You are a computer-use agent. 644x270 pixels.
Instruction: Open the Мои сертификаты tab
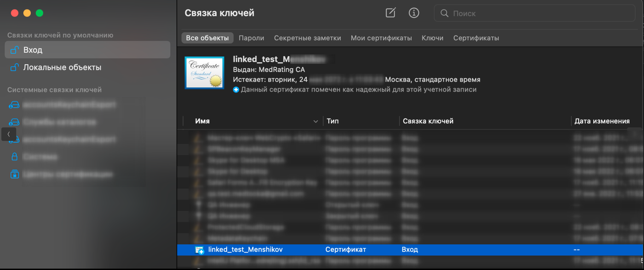coord(381,38)
